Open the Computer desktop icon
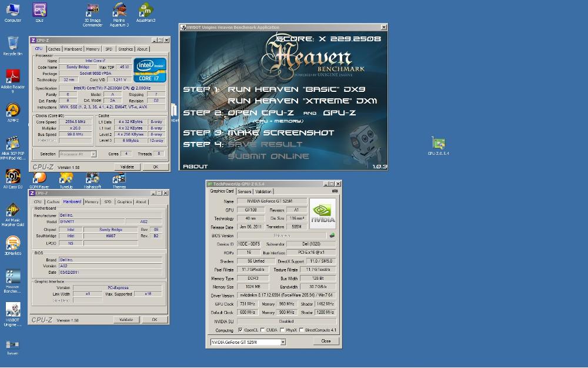 [13, 13]
